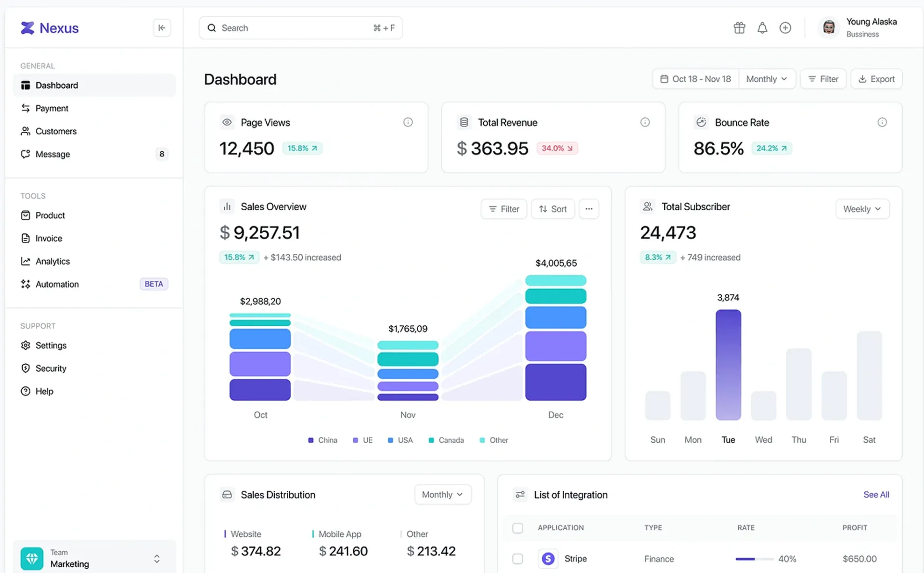Focus the Search input field
The image size is (924, 573).
[x=294, y=28]
